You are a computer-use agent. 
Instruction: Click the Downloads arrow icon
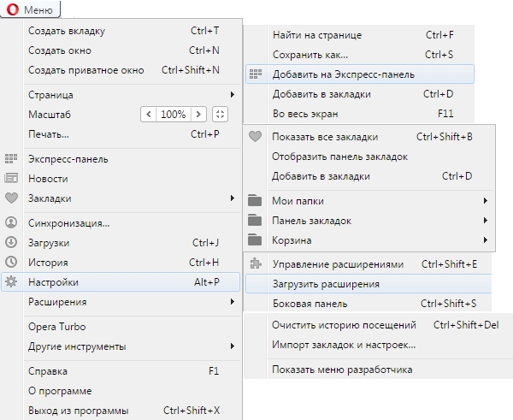click(x=11, y=242)
